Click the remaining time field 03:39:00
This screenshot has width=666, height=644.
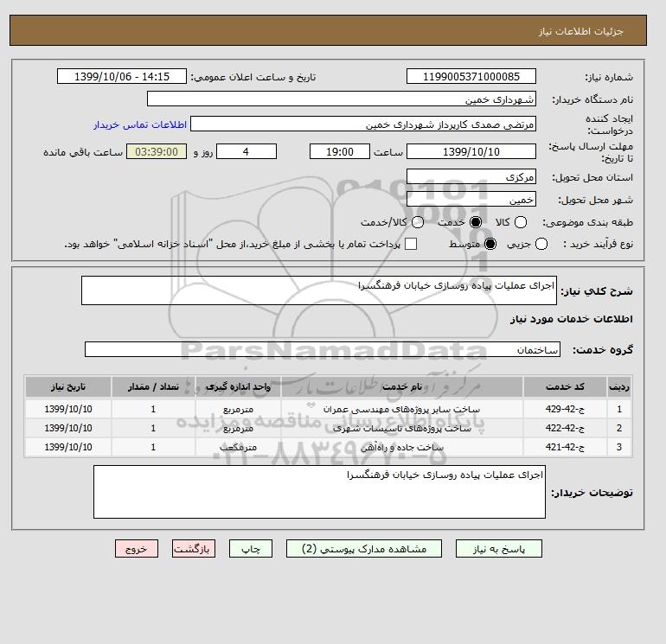pos(157,151)
